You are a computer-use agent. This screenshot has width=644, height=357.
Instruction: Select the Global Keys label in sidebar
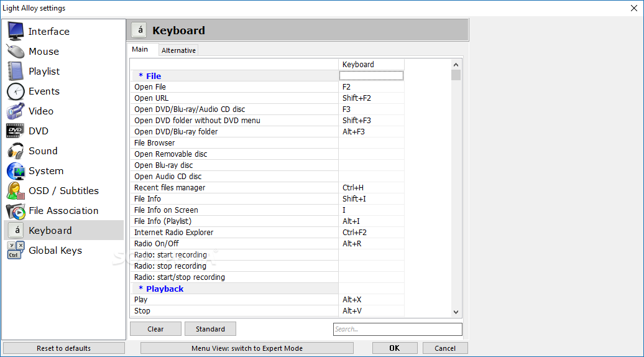[55, 250]
